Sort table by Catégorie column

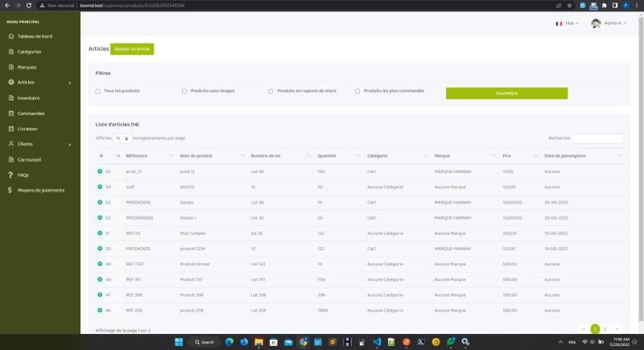click(398, 156)
